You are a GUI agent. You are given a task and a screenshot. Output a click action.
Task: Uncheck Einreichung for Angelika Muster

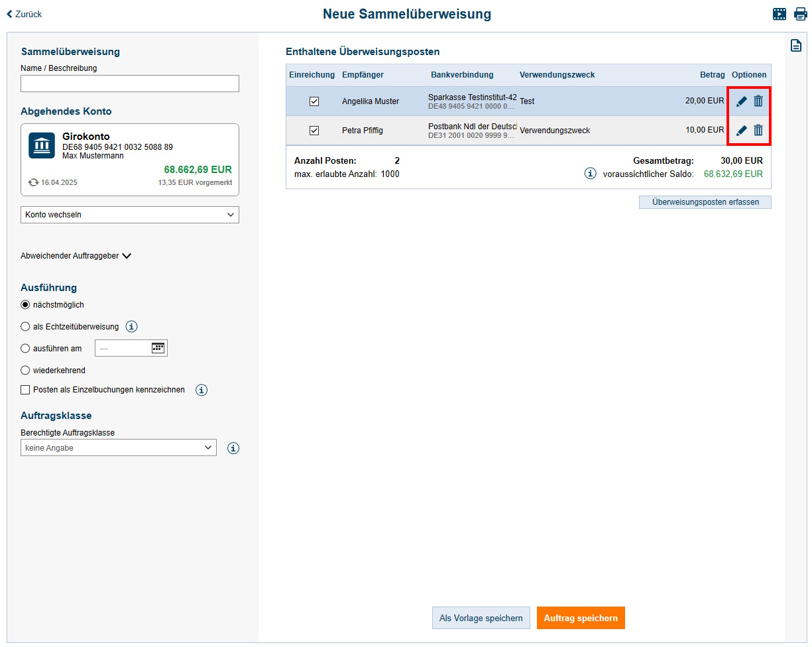[314, 101]
